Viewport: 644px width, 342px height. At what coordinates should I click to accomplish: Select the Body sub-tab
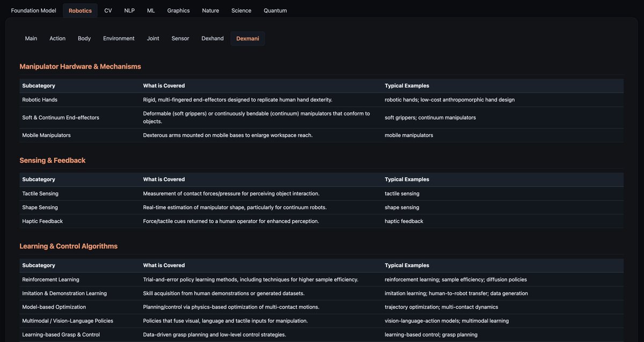[x=84, y=38]
